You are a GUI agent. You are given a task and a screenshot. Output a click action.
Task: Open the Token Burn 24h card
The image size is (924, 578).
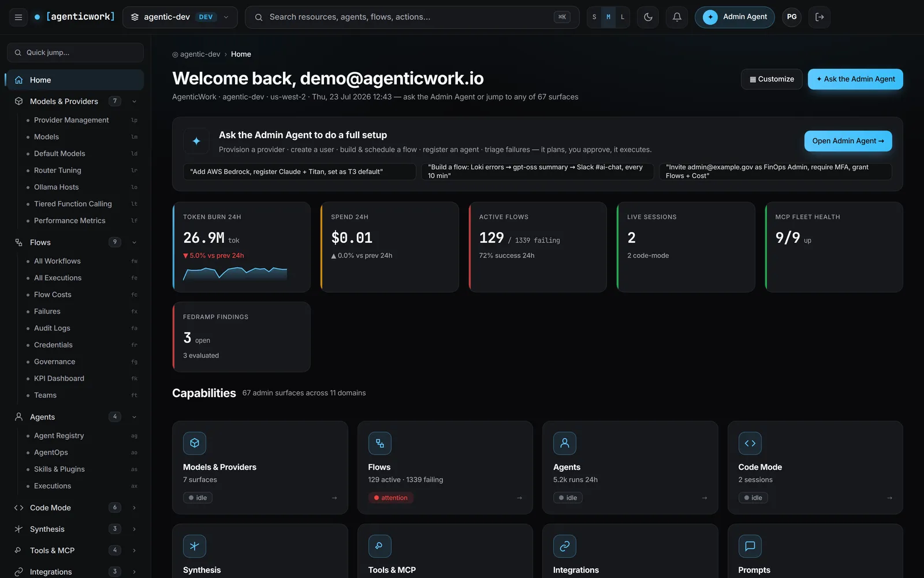[x=241, y=247]
